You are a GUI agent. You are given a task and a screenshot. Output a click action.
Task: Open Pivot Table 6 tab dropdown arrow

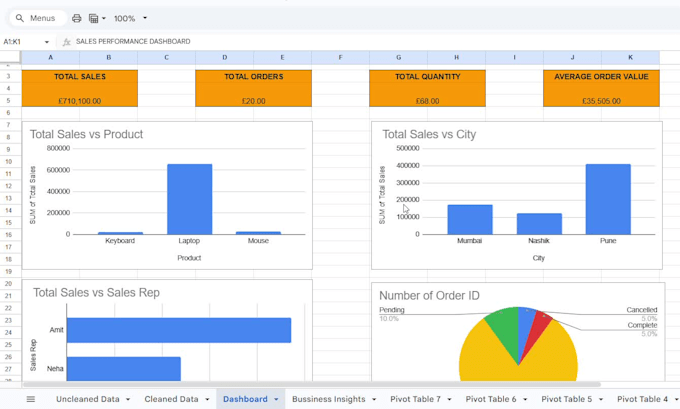click(x=525, y=399)
